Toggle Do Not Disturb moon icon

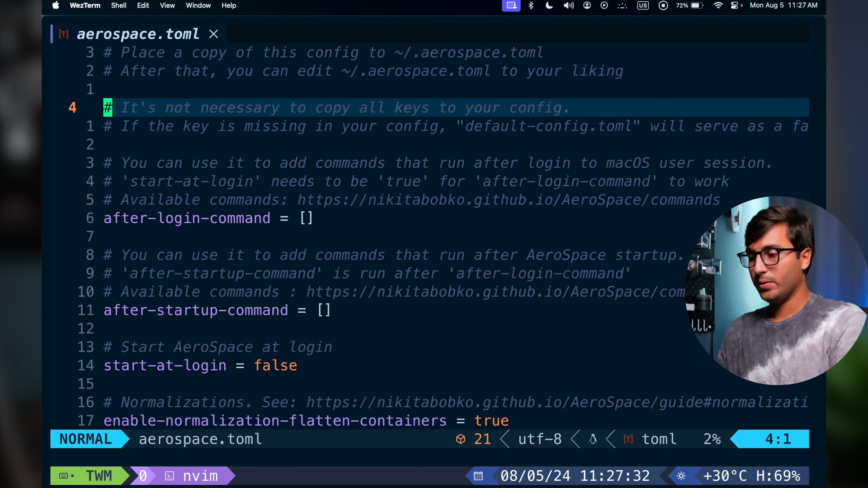click(549, 5)
